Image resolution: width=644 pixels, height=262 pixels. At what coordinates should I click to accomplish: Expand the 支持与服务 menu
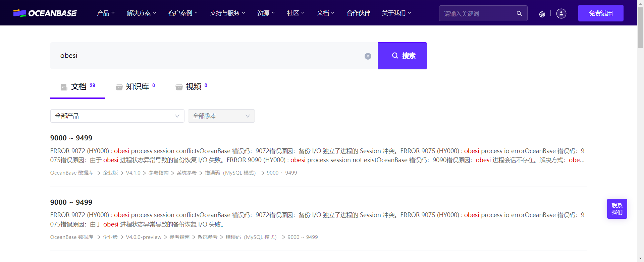[228, 13]
